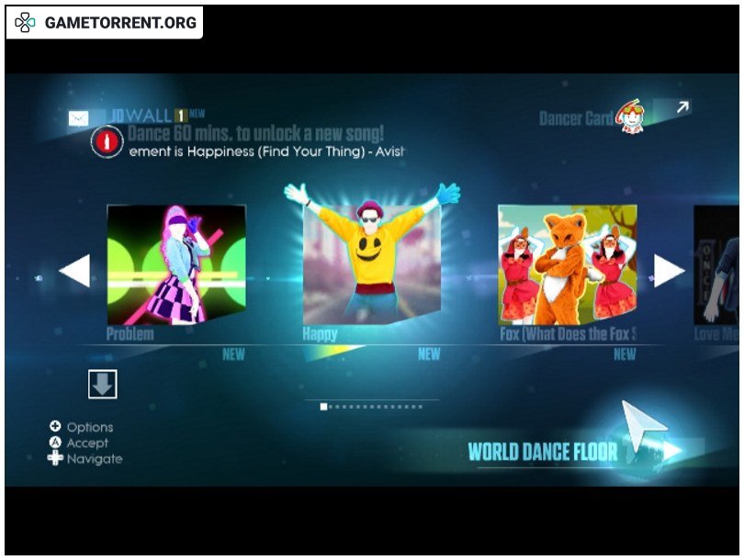Image resolution: width=744 pixels, height=560 pixels.
Task: Click the down arrow box icon
Action: [x=103, y=384]
